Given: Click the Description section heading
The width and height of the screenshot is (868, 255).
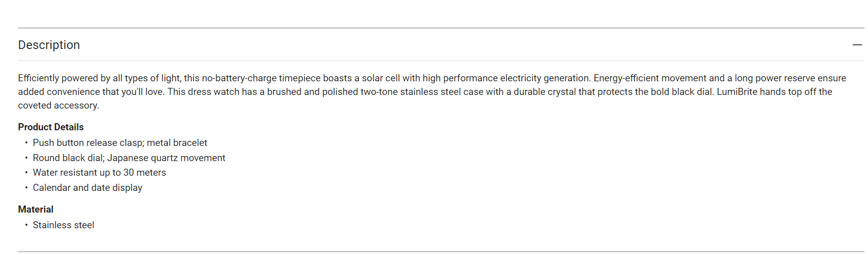Looking at the screenshot, I should [x=49, y=45].
